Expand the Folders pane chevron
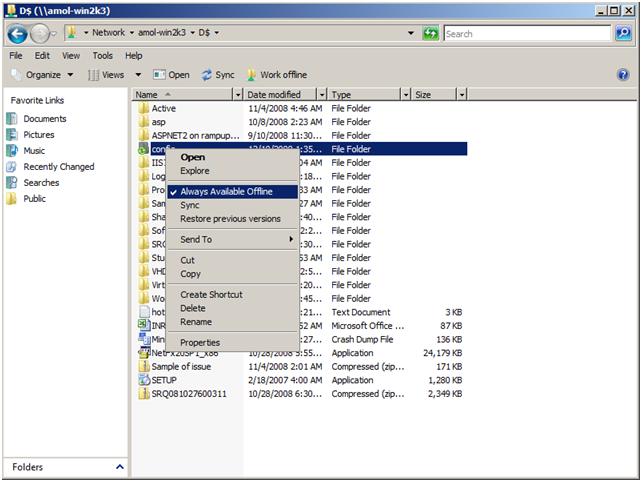This screenshot has width=642, height=482. coord(120,467)
